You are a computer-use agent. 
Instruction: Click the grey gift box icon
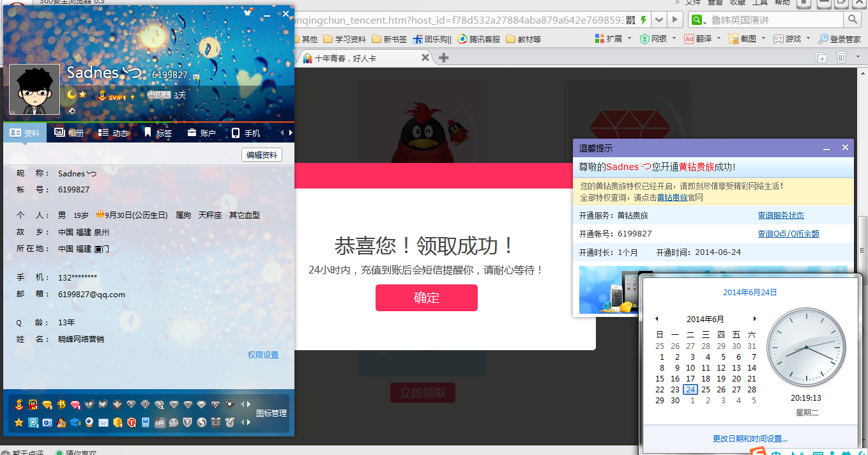(x=215, y=422)
